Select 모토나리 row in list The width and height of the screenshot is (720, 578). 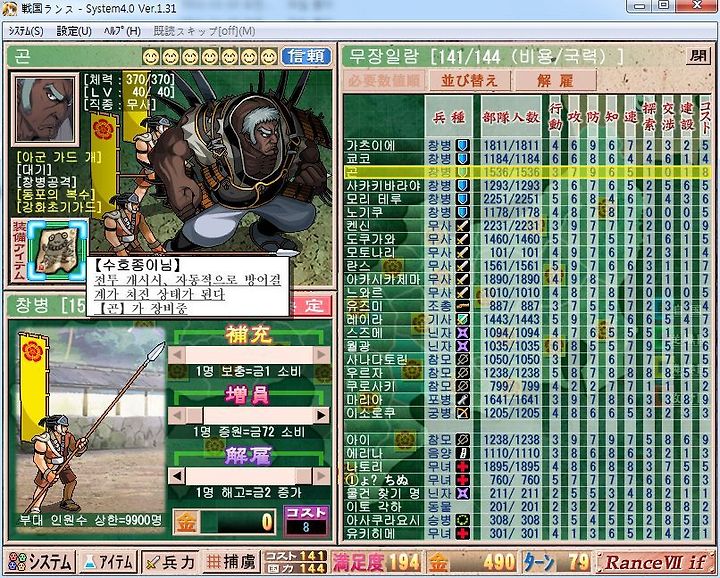point(527,252)
